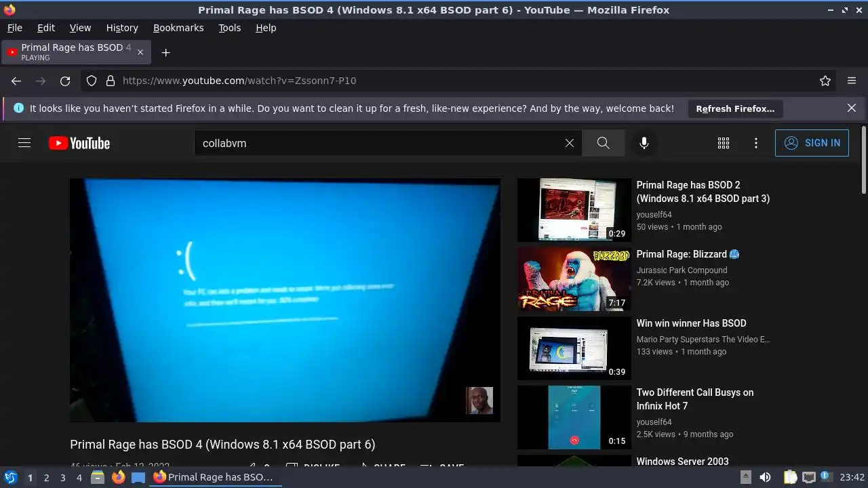
Task: Open the YouTube hamburger guide menu
Action: [x=24, y=143]
